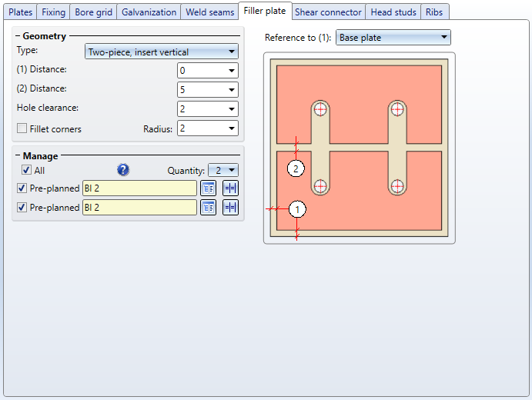Enable the Fillet corners checkbox
The width and height of the screenshot is (532, 400).
point(22,128)
